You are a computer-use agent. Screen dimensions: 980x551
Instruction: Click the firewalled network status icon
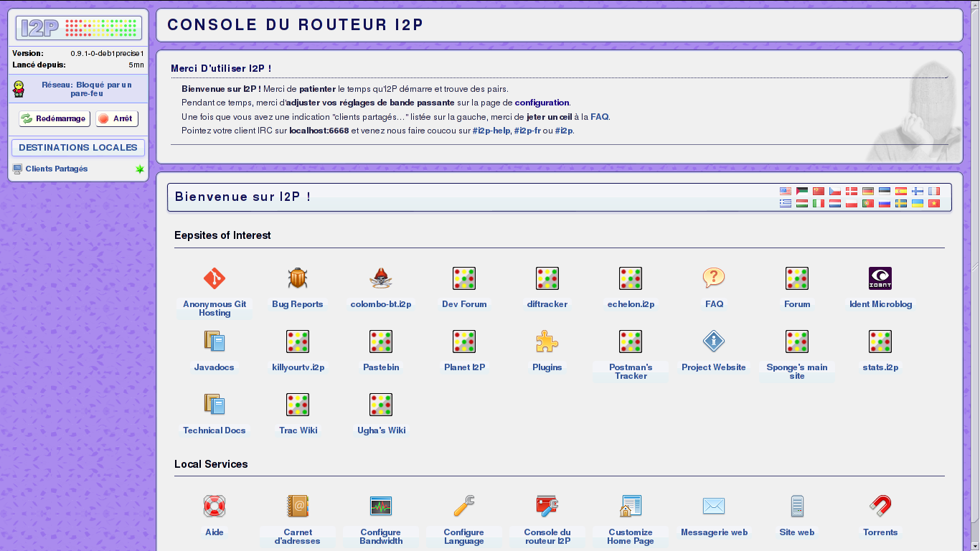(19, 89)
